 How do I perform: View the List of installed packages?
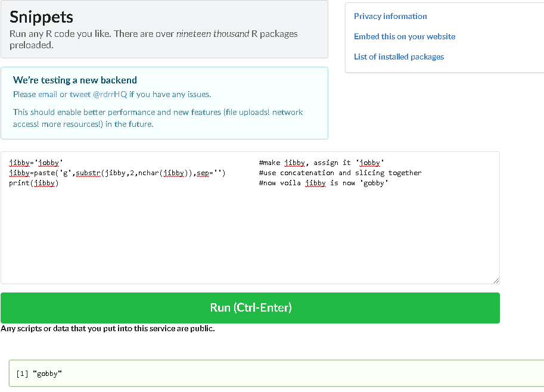pos(399,57)
